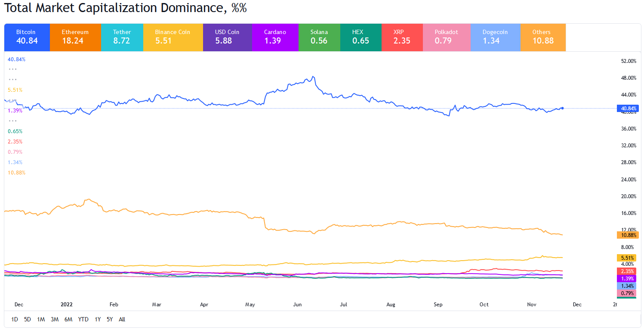Click the 40.84% Bitcoin price label on axis
The image size is (644, 333).
pyautogui.click(x=627, y=108)
